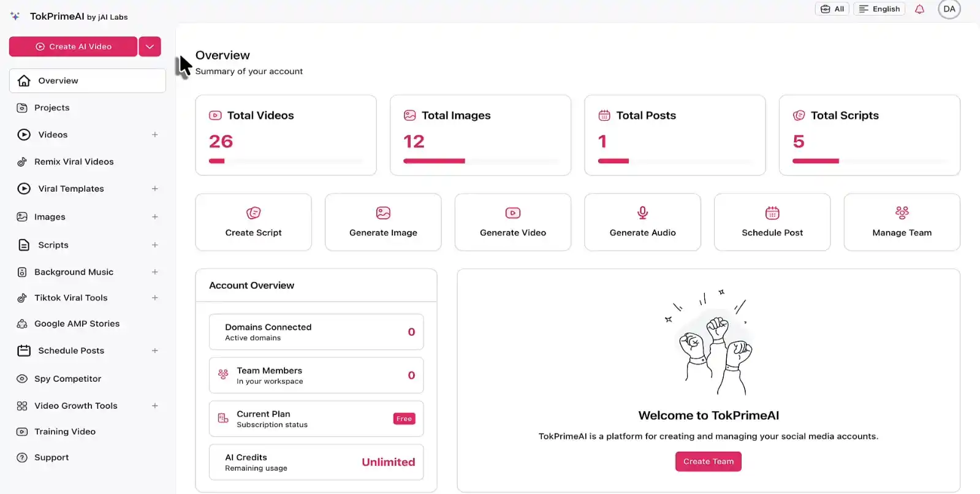The width and height of the screenshot is (980, 494).
Task: Click the Team Members row icon
Action: [x=223, y=374]
